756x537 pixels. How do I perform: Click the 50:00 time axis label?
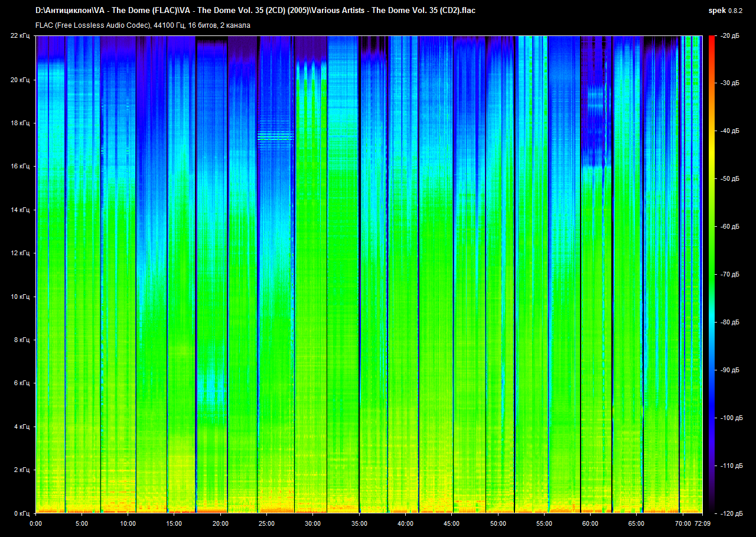coord(498,523)
